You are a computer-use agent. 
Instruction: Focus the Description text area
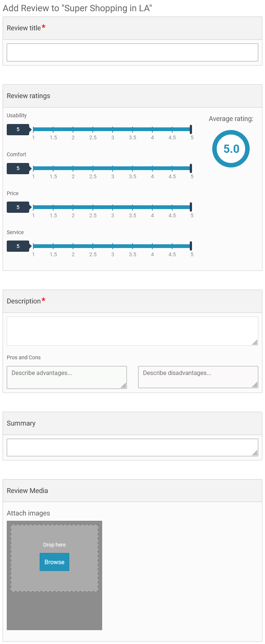[x=132, y=331]
